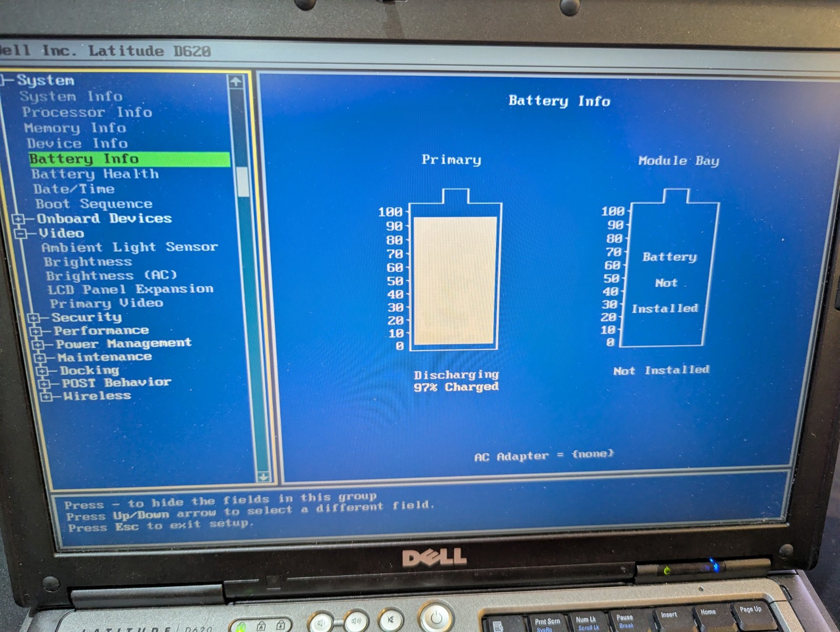This screenshot has height=632, width=840.
Task: Click the Battery Info panel heading
Action: point(560,101)
